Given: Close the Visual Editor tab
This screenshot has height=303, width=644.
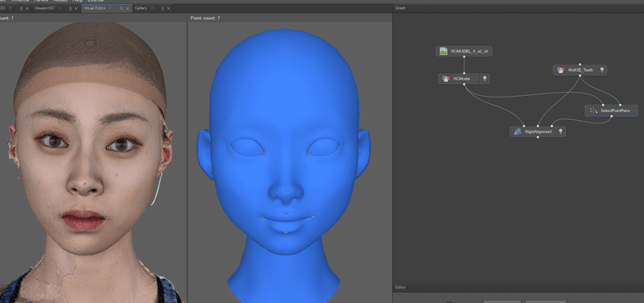Looking at the screenshot, I should tap(127, 8).
